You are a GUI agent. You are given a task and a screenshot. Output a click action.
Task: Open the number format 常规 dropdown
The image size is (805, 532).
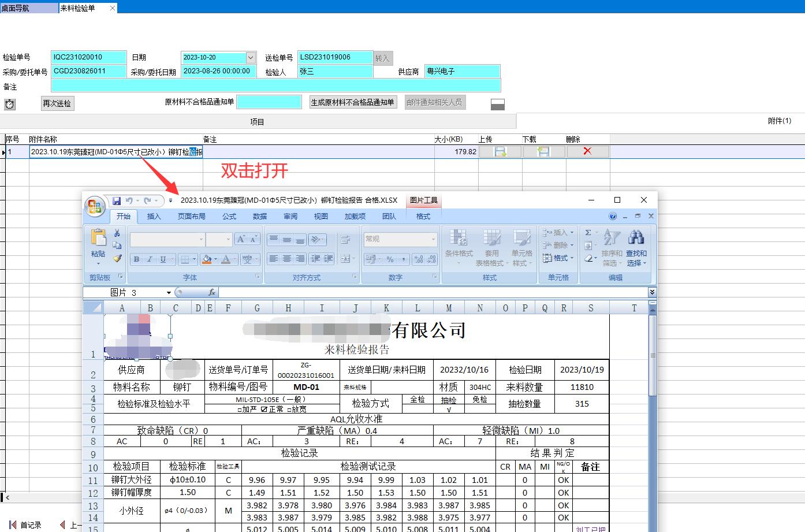[x=433, y=239]
